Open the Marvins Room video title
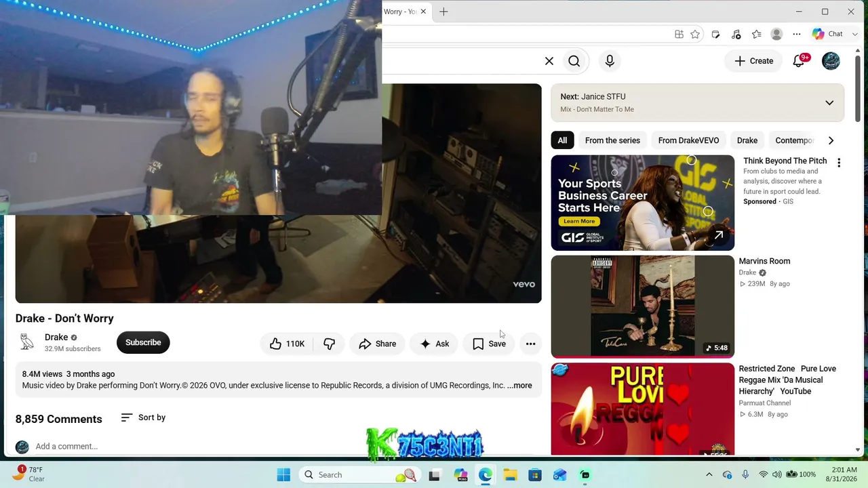 [x=764, y=261]
